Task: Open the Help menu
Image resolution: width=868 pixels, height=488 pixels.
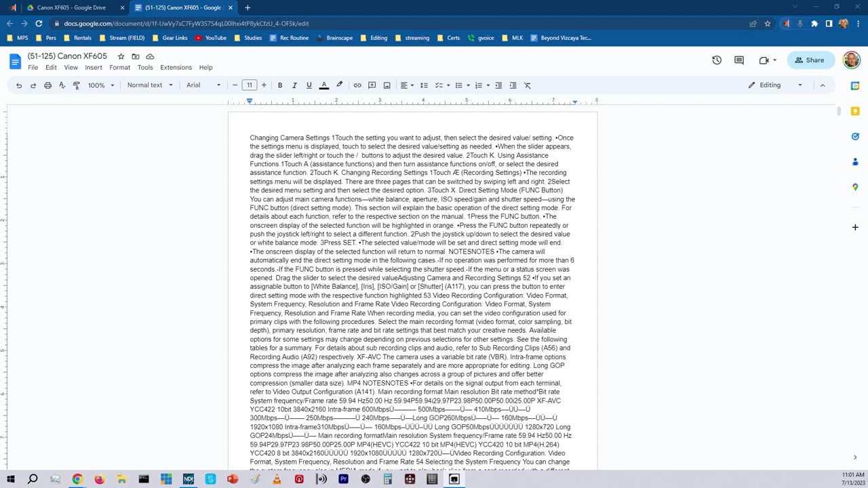Action: click(205, 68)
